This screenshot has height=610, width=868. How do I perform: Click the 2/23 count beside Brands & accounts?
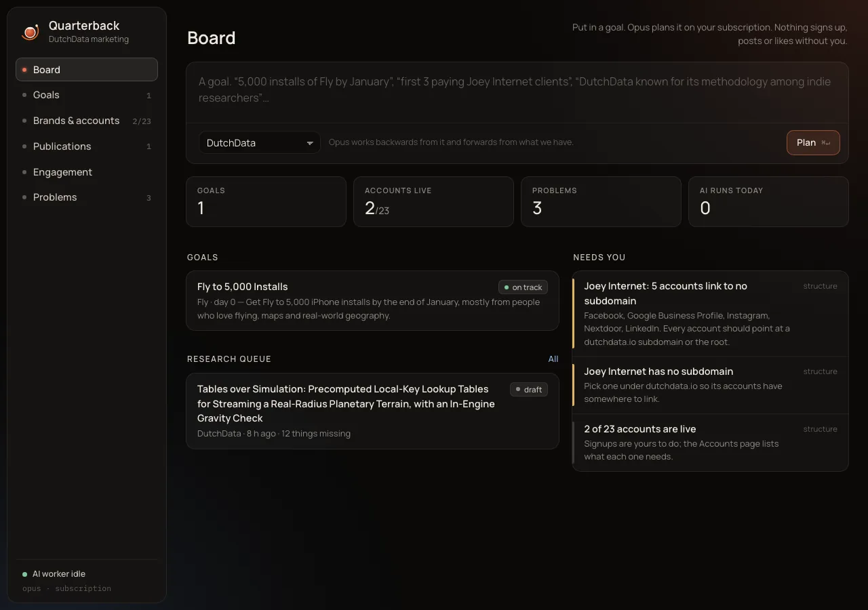click(142, 121)
